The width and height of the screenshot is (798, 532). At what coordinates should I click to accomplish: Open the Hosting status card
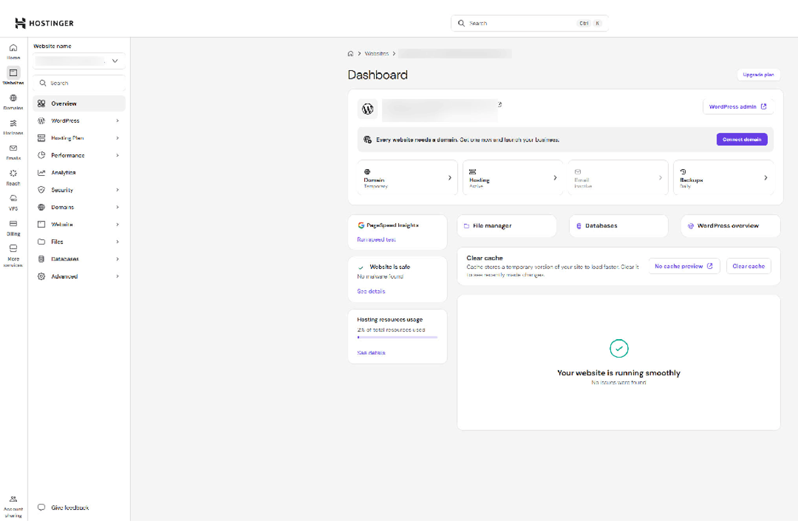click(x=513, y=178)
